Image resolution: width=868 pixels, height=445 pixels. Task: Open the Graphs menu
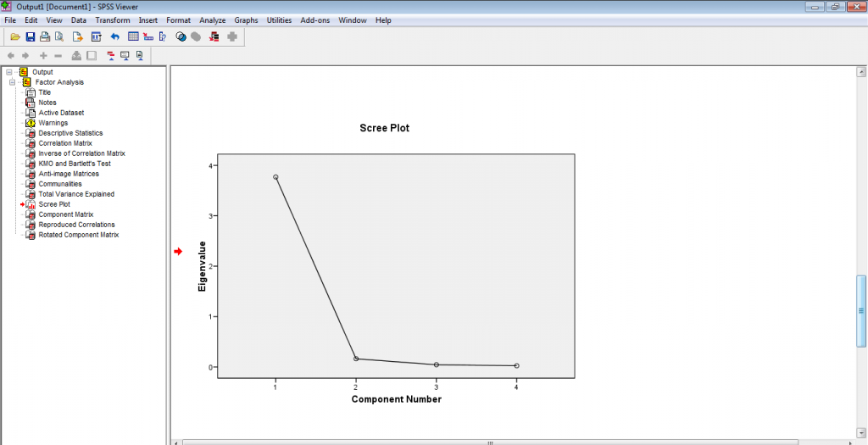click(x=246, y=19)
